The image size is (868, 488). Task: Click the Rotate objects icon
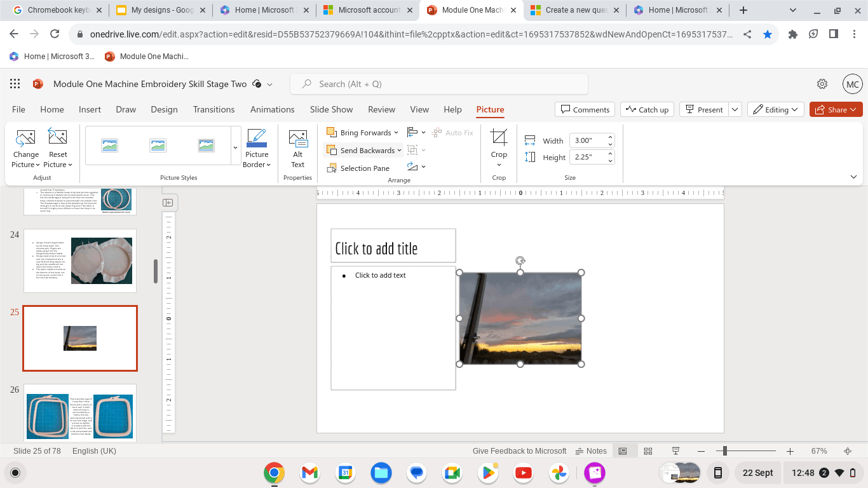coord(412,166)
